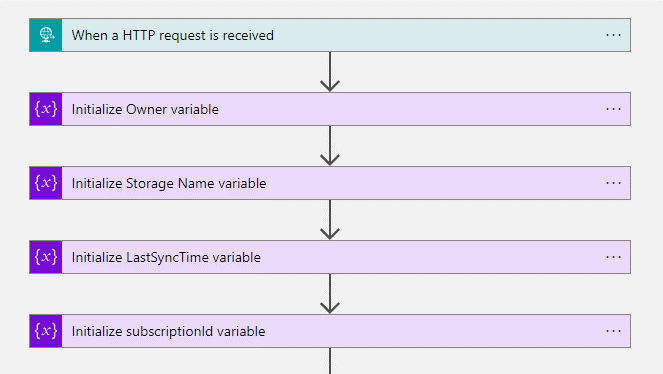Click the HTTP request trigger globe icon

click(x=46, y=35)
